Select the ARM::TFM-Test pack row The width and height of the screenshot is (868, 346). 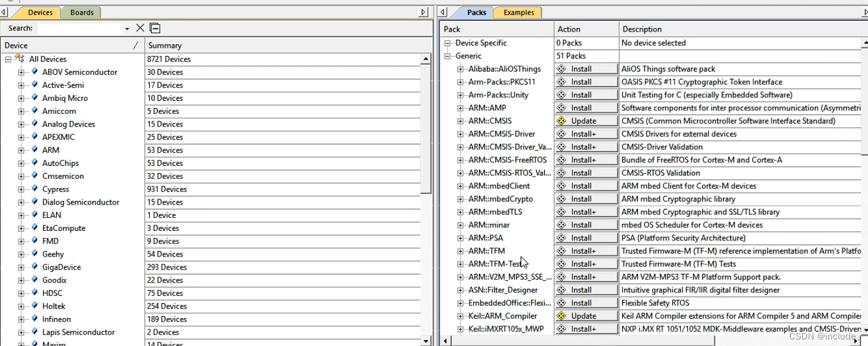pos(651,264)
